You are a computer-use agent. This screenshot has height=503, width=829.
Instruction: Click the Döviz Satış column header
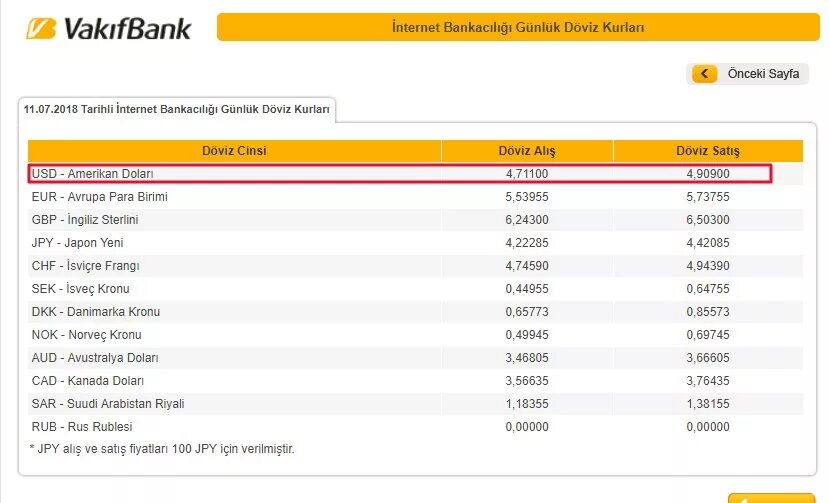pos(708,151)
